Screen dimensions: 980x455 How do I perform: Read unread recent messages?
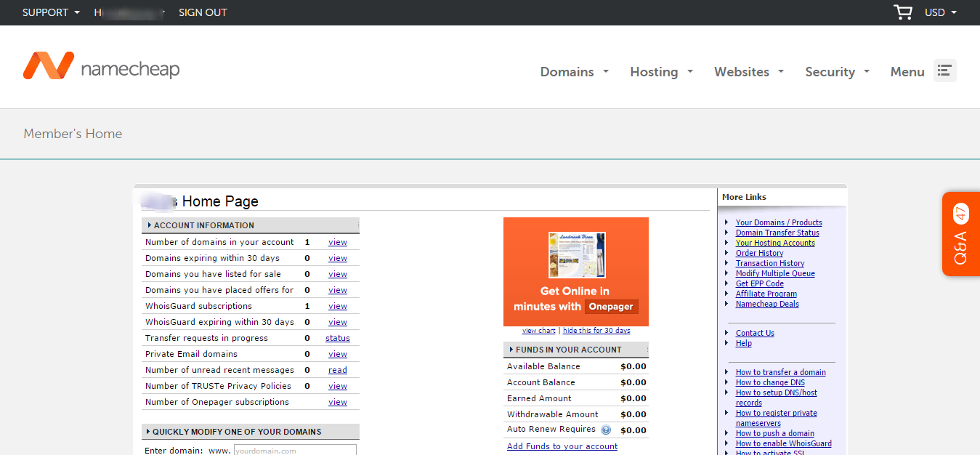(x=337, y=370)
